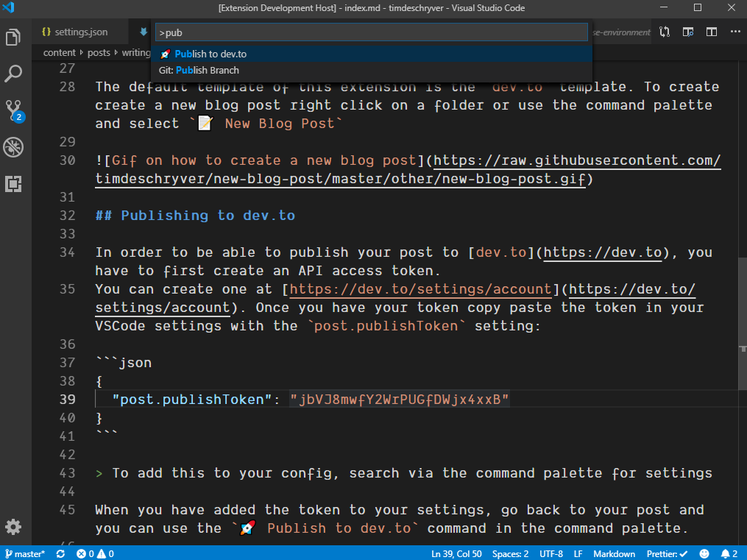
Task: Split the editor right
Action: coord(711,32)
